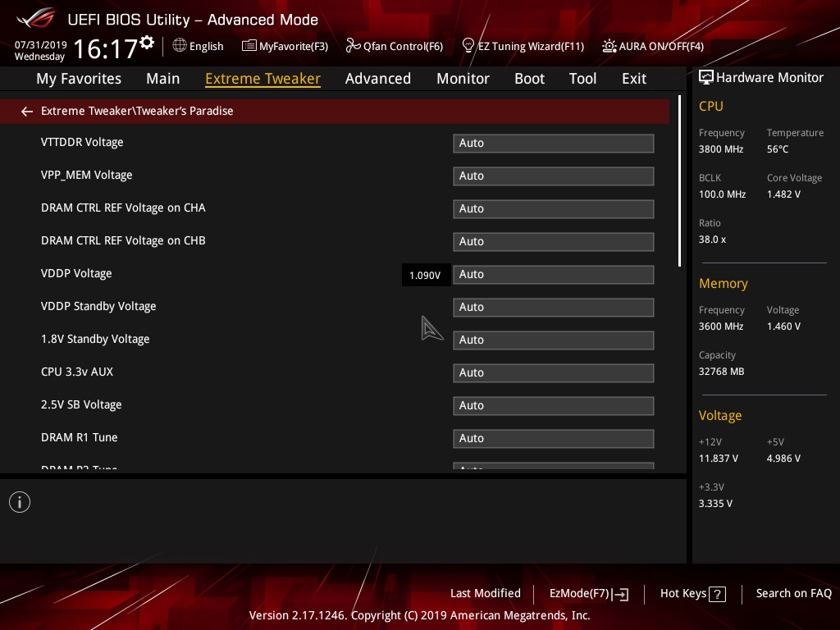The width and height of the screenshot is (840, 630).
Task: Click the Core Voltage 1.482 V value
Action: (783, 194)
